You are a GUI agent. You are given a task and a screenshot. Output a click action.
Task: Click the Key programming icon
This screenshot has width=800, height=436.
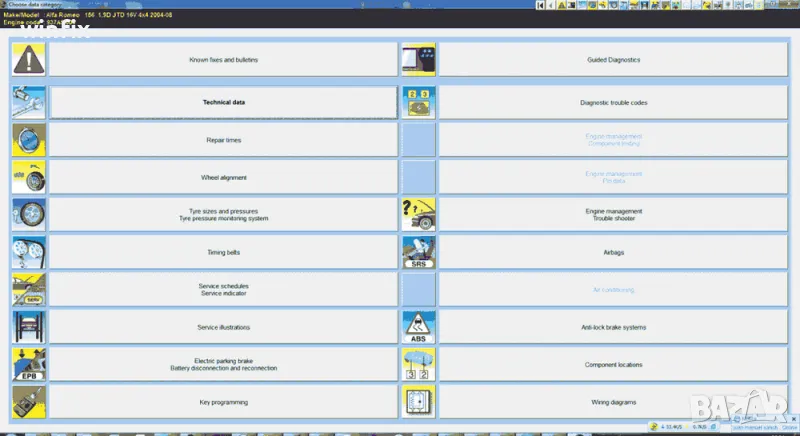(x=28, y=402)
